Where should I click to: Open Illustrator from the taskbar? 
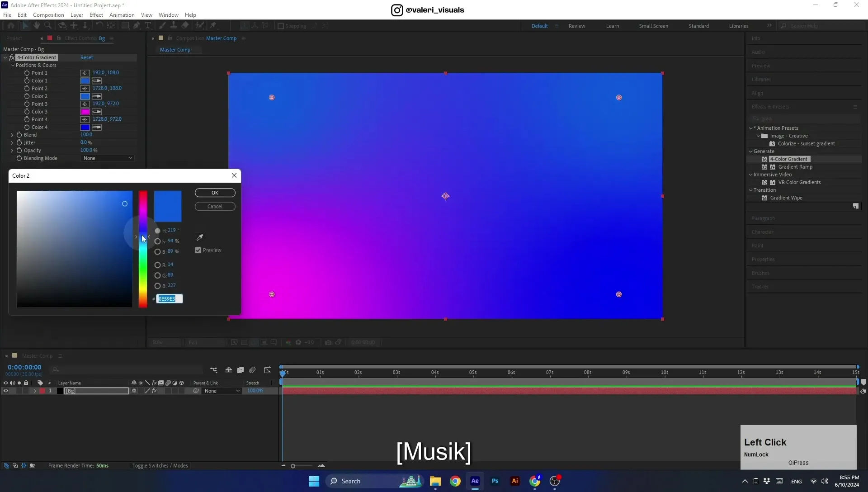pos(514,481)
